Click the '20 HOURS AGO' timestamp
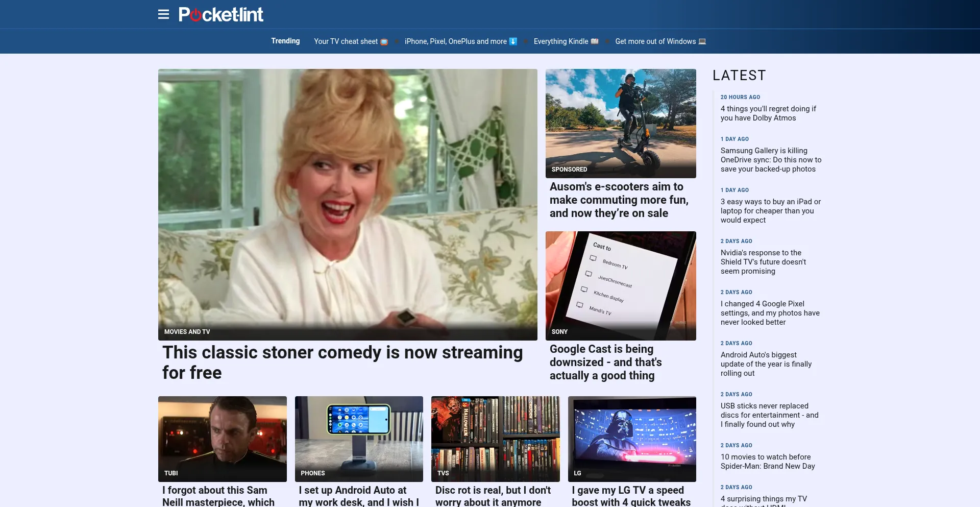 740,97
